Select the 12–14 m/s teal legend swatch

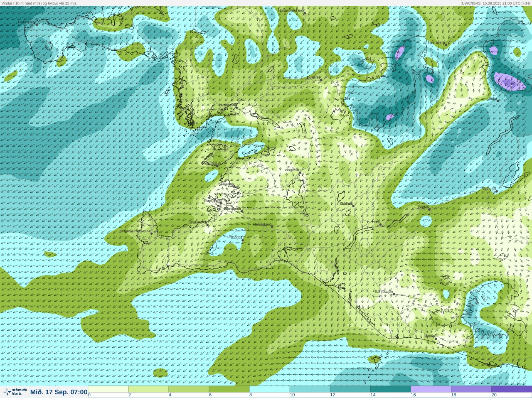[x=350, y=389]
